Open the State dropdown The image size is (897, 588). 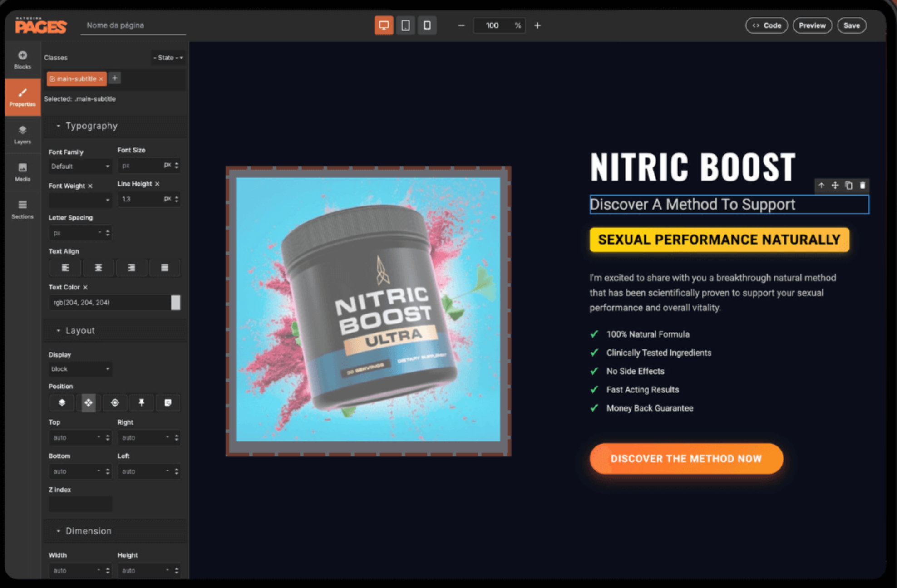(x=168, y=58)
